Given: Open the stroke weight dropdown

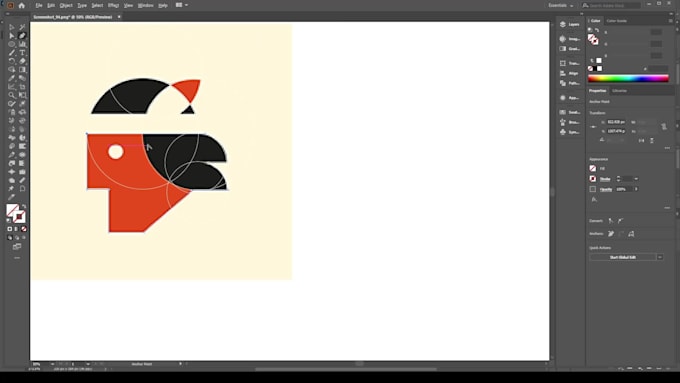Looking at the screenshot, I should [636, 179].
